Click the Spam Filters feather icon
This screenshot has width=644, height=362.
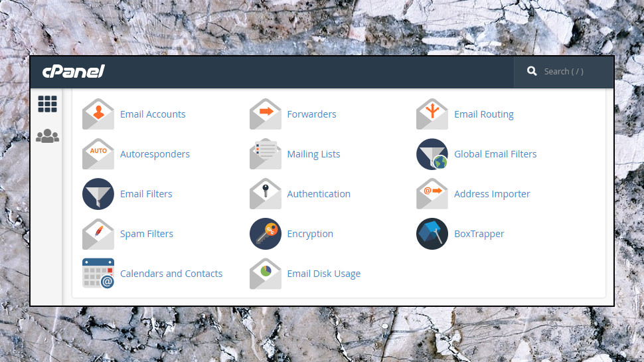coord(98,233)
